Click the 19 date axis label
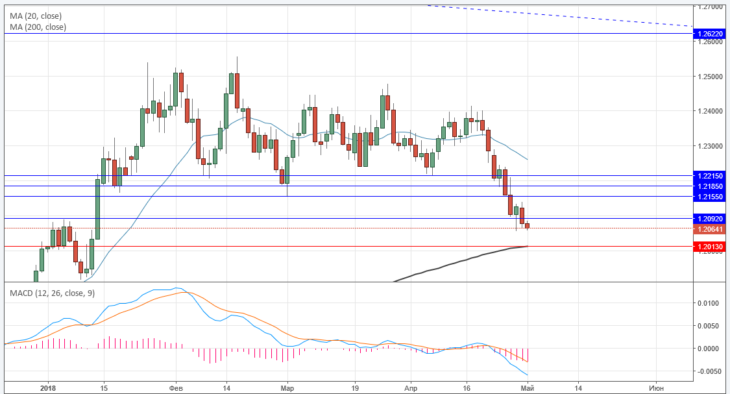 pos(354,388)
